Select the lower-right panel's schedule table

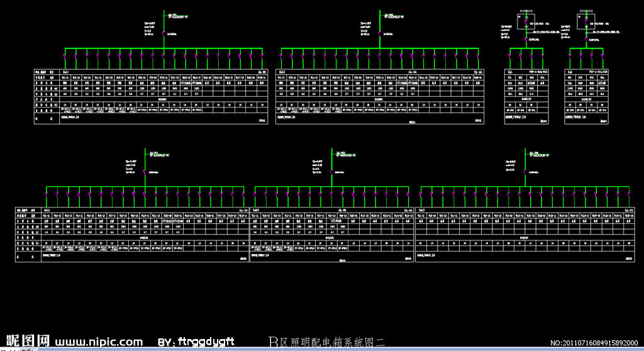coord(525,235)
